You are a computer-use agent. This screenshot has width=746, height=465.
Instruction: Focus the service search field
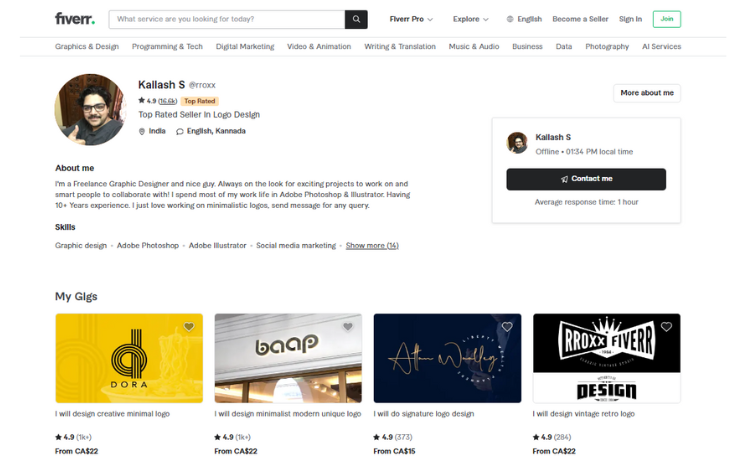click(227, 20)
